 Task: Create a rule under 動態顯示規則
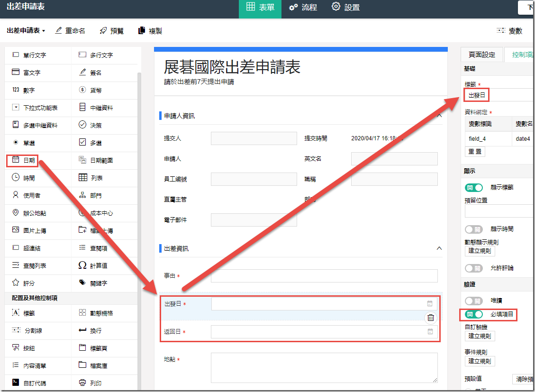(480, 251)
